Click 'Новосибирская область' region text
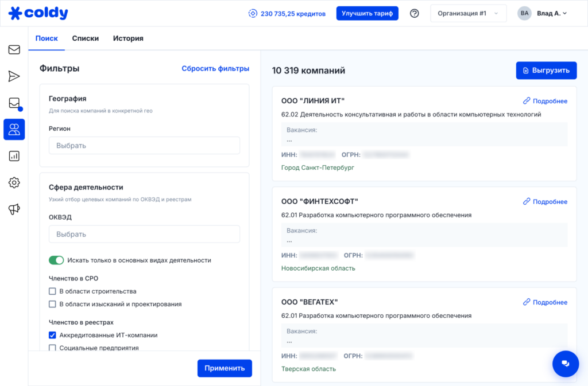 point(318,268)
